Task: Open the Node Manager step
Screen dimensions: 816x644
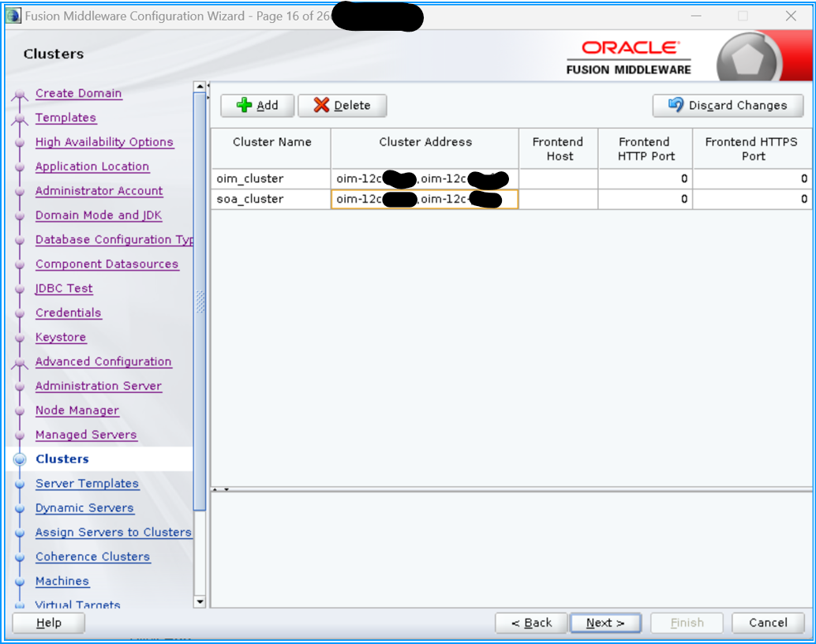Action: click(x=77, y=410)
